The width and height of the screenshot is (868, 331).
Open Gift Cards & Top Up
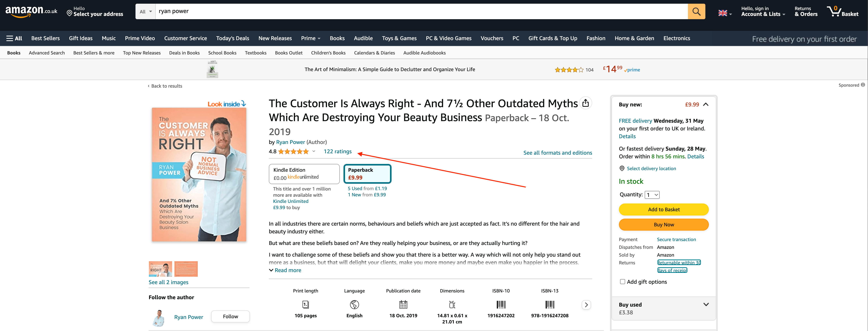click(x=552, y=38)
